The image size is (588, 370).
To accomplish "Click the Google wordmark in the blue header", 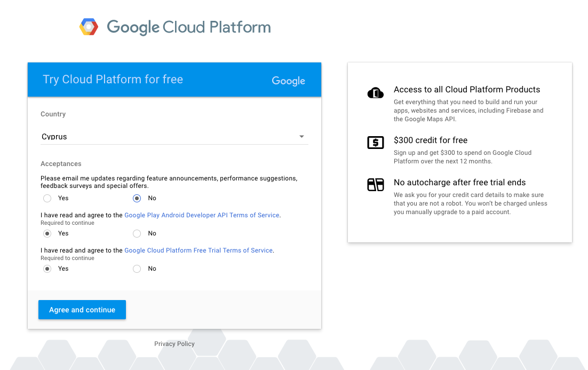I will tap(288, 81).
